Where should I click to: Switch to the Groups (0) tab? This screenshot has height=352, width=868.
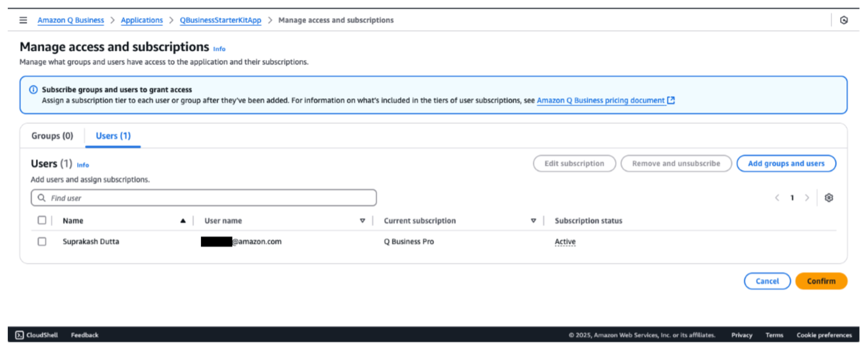(x=52, y=135)
